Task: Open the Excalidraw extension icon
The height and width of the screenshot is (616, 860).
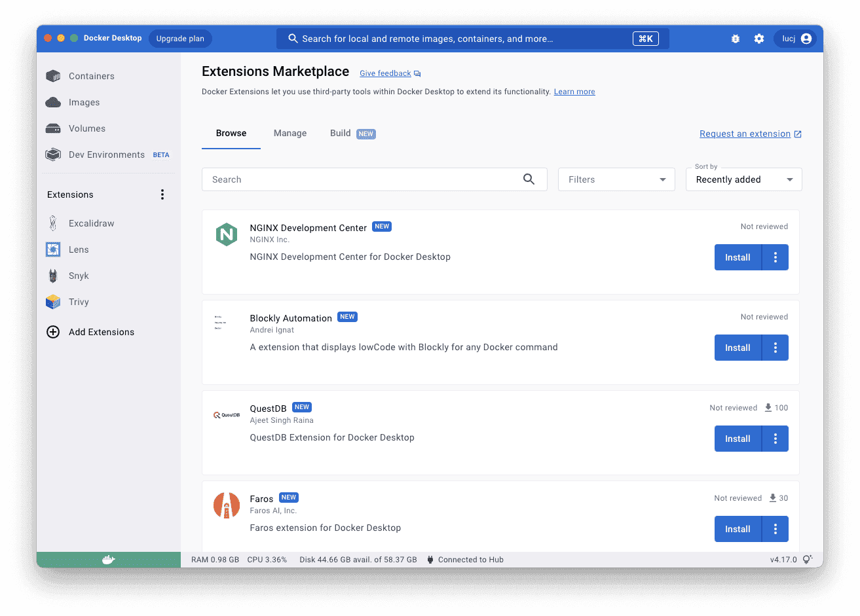Action: coord(53,223)
